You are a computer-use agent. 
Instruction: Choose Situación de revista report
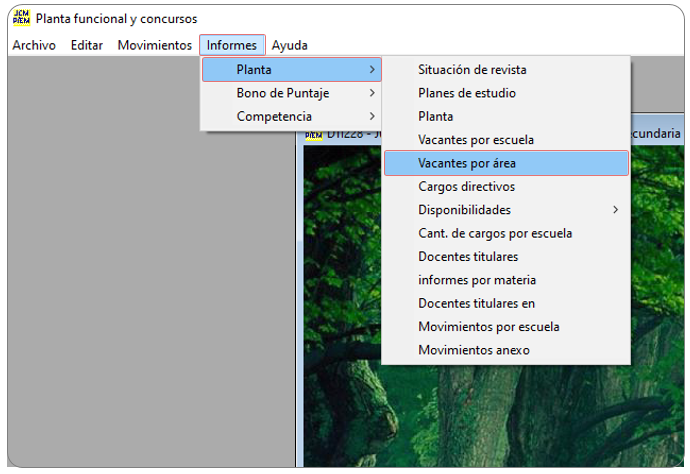[506, 70]
